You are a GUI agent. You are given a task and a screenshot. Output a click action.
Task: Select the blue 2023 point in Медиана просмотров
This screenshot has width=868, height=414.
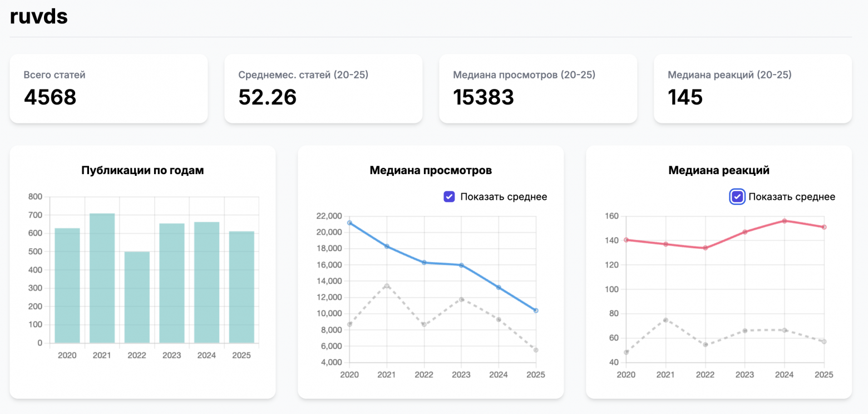click(461, 265)
